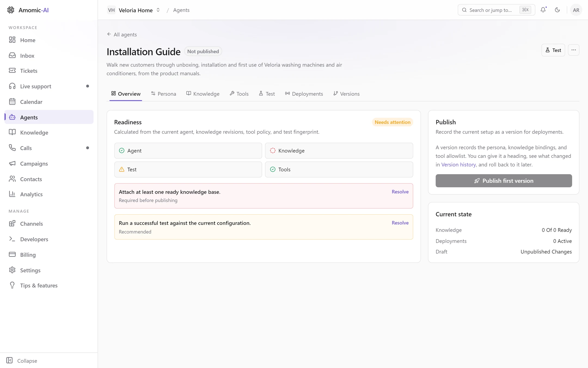Open Channels in the sidebar
The height and width of the screenshot is (368, 588).
(x=49, y=224)
